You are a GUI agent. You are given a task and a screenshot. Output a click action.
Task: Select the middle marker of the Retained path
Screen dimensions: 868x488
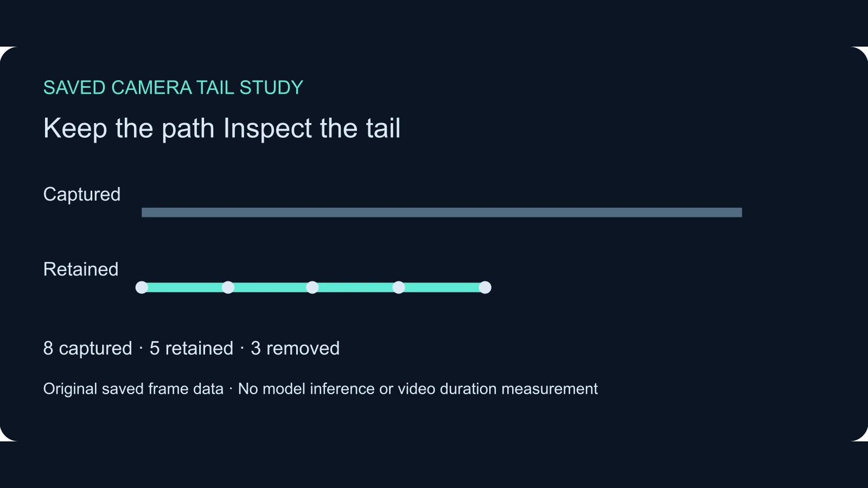312,287
